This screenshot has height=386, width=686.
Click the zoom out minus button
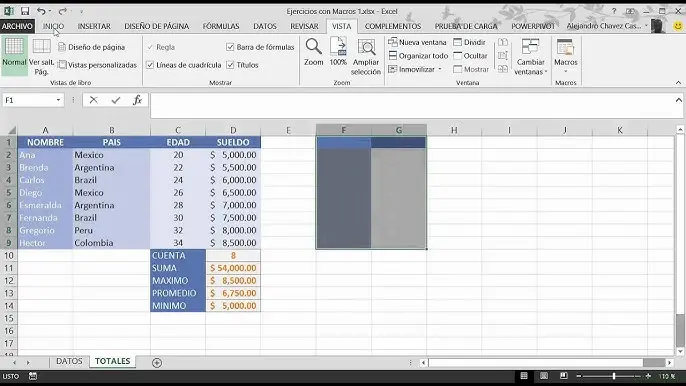coord(579,376)
